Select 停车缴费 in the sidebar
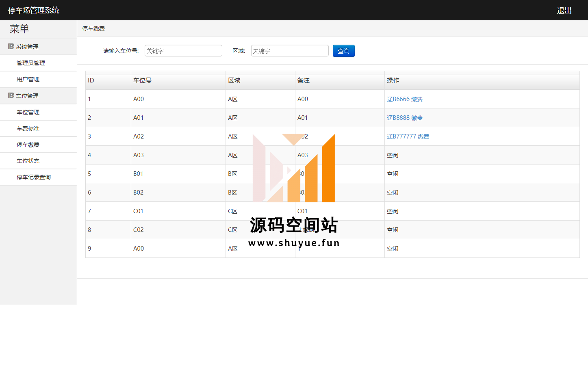The image size is (588, 383). [x=28, y=145]
